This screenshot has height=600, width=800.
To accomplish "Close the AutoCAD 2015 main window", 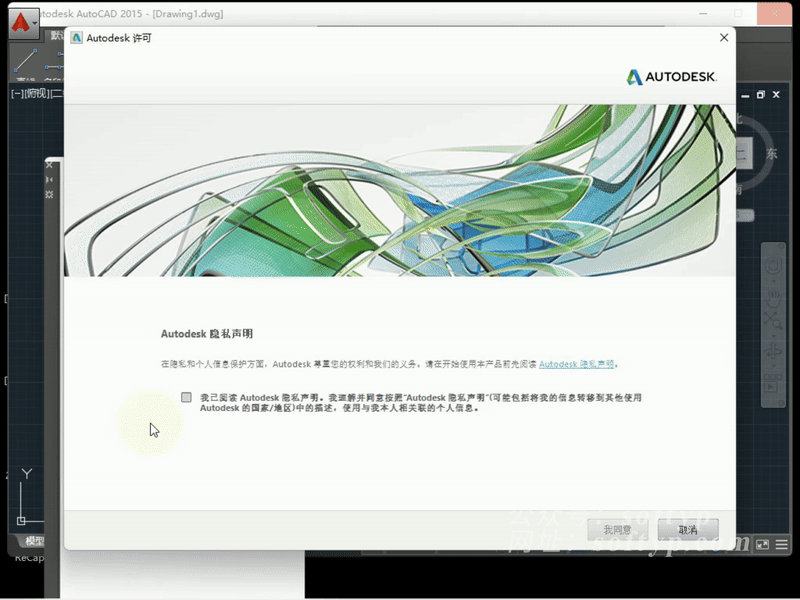I will tap(774, 14).
